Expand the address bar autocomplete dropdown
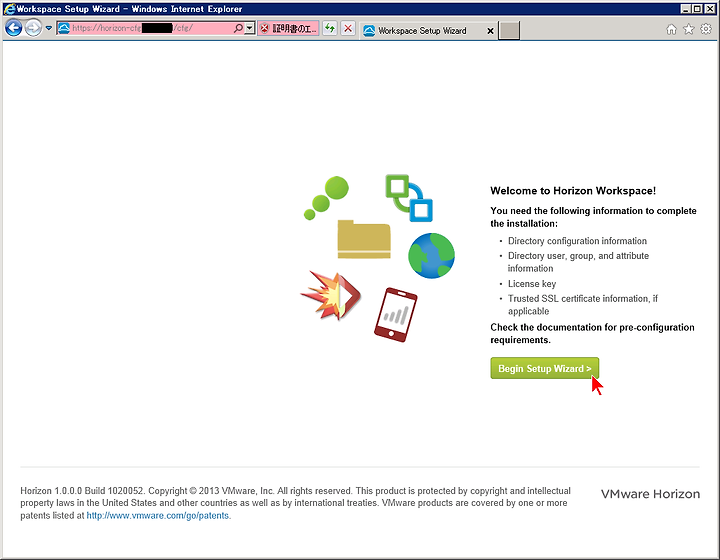 point(249,28)
